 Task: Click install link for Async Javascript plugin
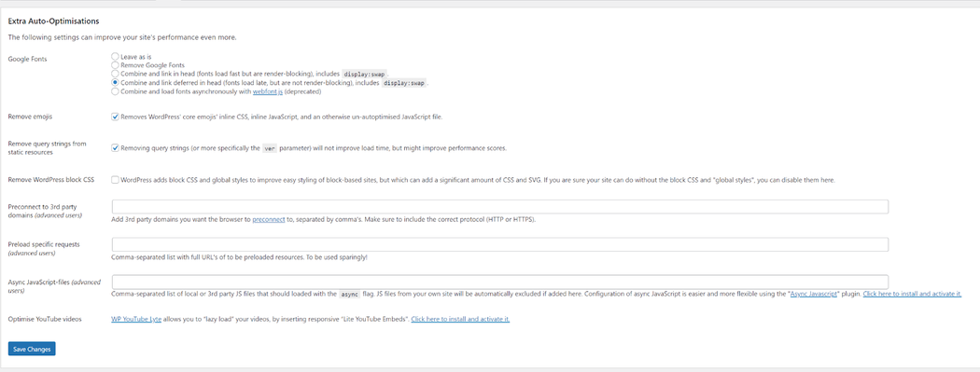pos(912,294)
